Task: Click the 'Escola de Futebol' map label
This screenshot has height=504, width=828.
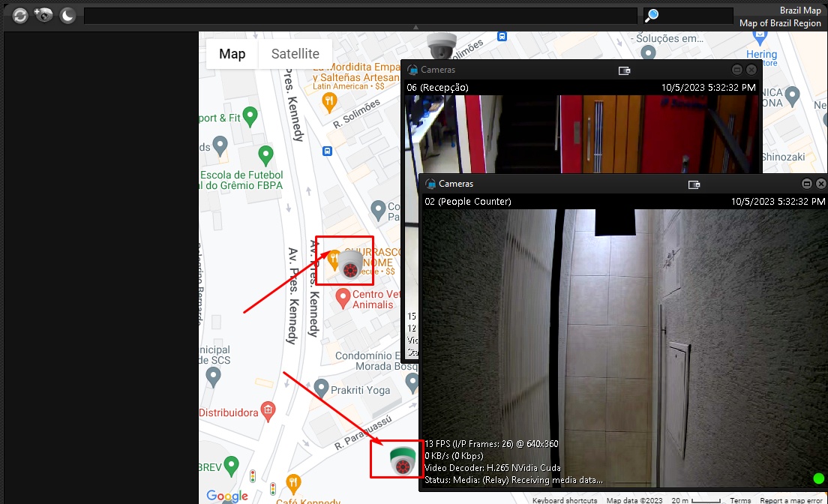Action: tap(241, 175)
